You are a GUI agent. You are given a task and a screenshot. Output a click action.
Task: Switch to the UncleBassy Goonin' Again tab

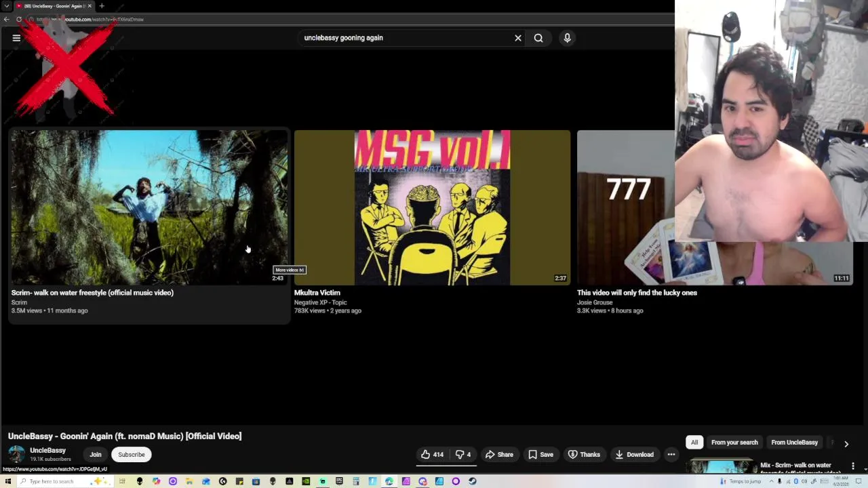tap(54, 6)
